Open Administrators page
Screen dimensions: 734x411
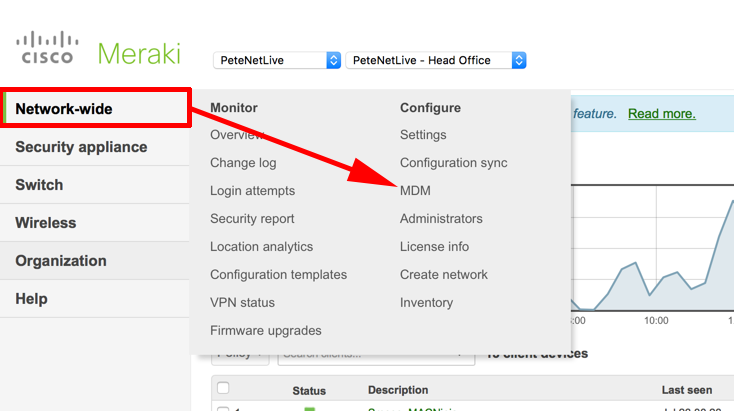(441, 219)
